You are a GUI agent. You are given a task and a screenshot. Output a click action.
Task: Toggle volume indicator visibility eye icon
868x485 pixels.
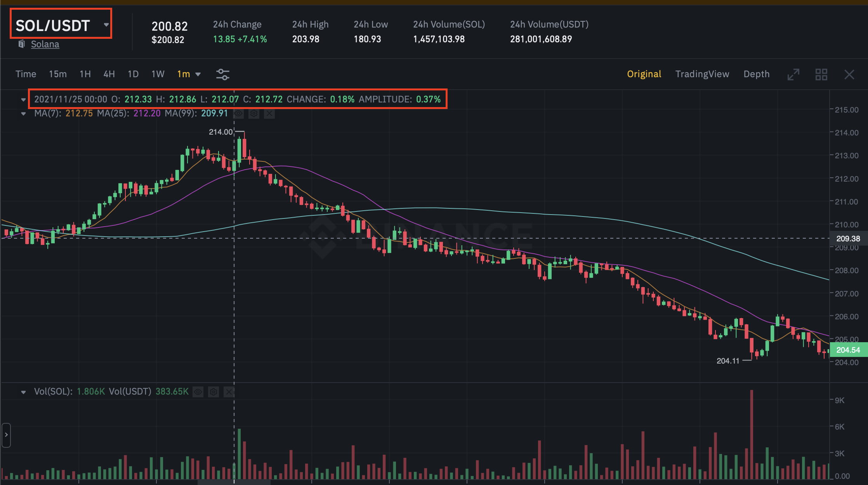tap(198, 392)
